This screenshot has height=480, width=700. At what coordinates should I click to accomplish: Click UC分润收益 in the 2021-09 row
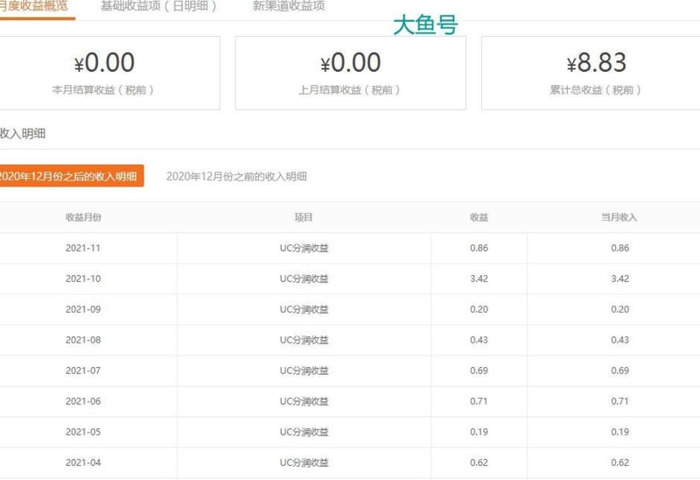[x=304, y=309]
